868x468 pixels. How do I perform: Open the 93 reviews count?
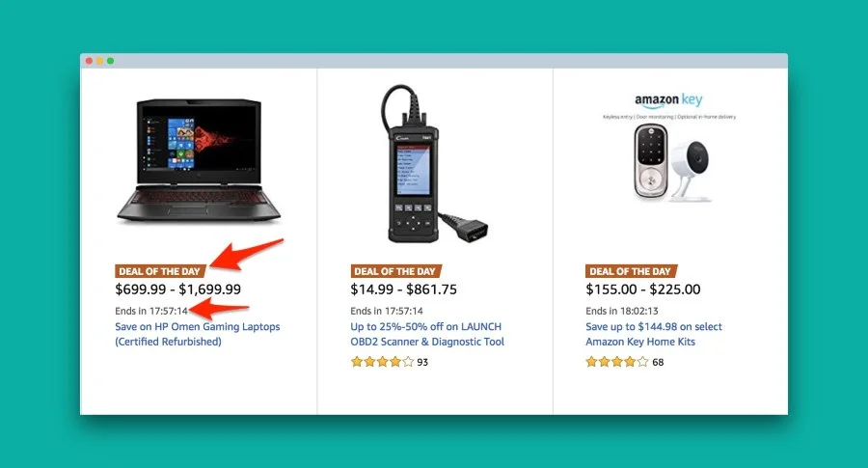(422, 362)
